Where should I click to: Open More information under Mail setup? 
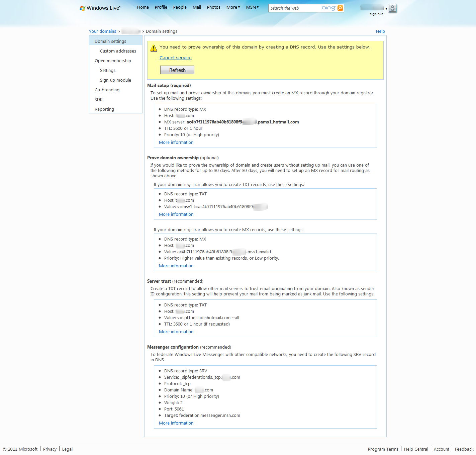tap(176, 142)
